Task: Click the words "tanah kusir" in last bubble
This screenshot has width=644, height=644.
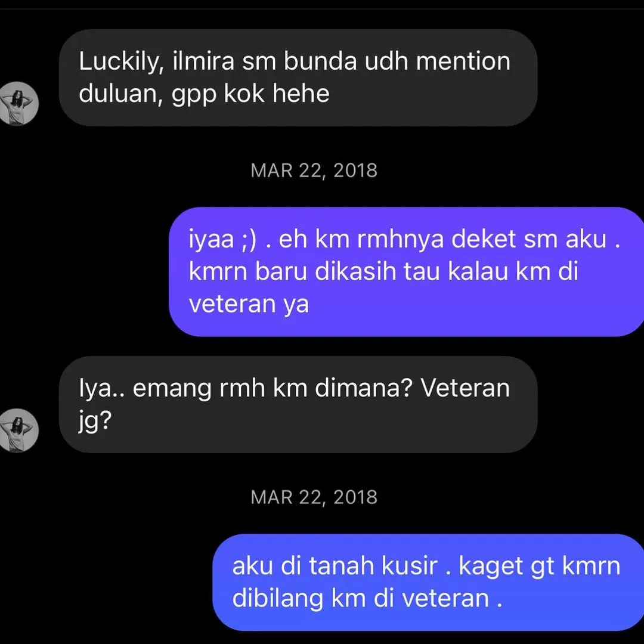Action: 373,565
